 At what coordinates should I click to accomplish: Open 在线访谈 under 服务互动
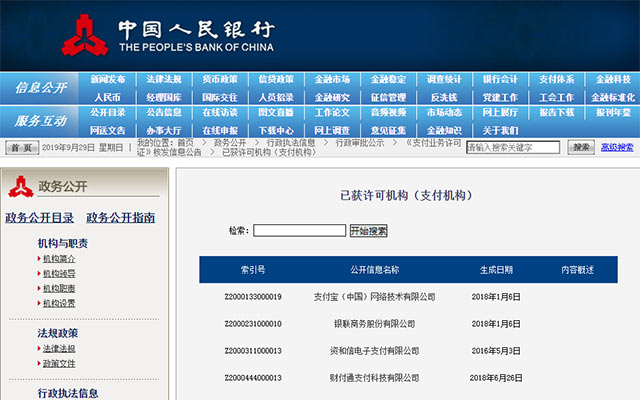(220, 113)
